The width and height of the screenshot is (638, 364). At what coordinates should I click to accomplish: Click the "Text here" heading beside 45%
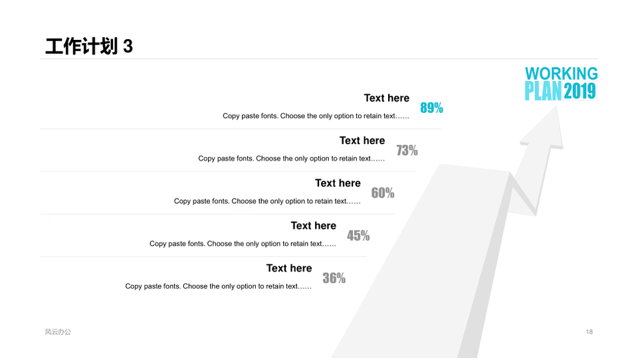click(313, 226)
